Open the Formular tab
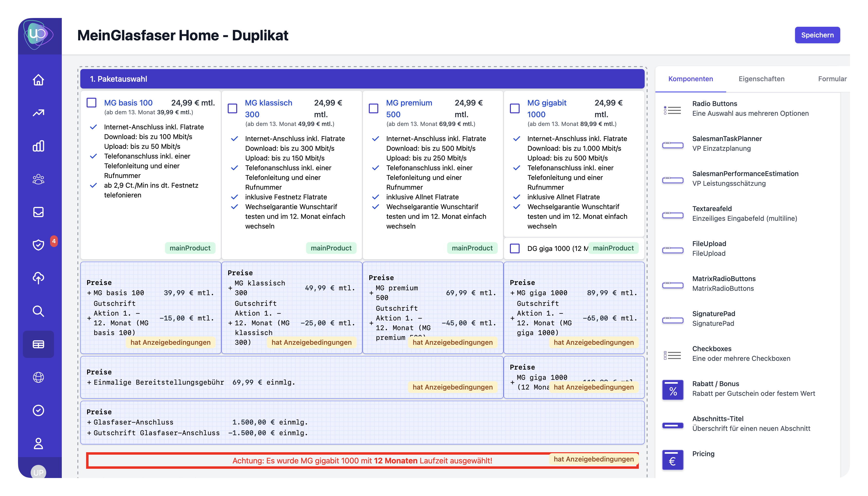The height and width of the screenshot is (496, 868). (x=832, y=79)
